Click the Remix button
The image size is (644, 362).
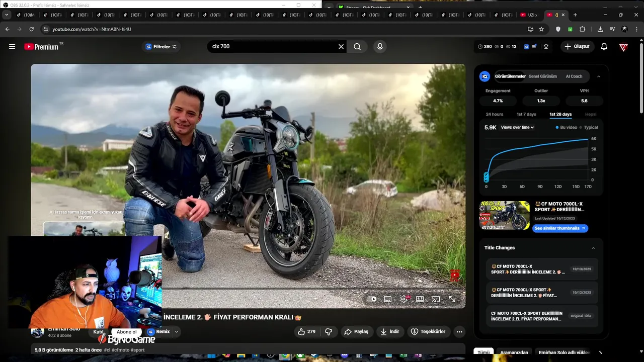158,332
